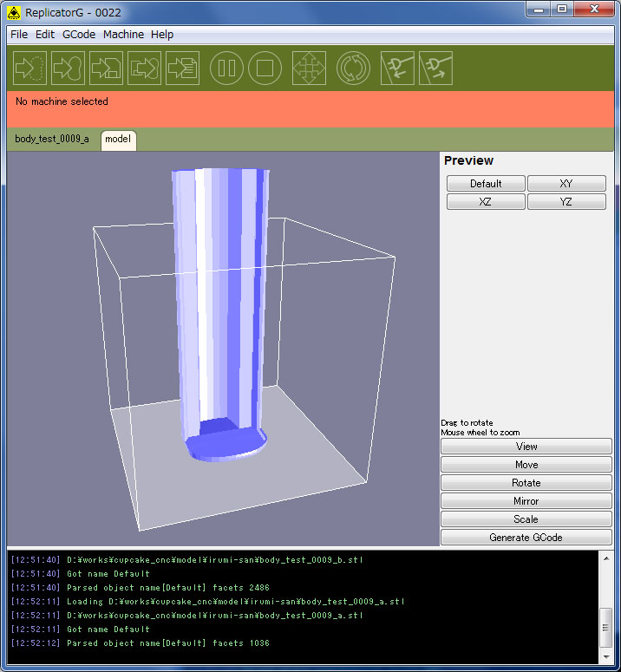Click the console scrollbar thumb
621x672 pixels.
pyautogui.click(x=606, y=628)
